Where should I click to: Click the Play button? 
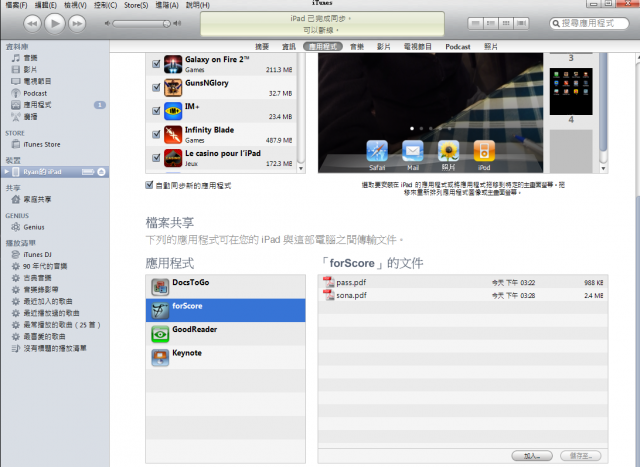[55, 23]
